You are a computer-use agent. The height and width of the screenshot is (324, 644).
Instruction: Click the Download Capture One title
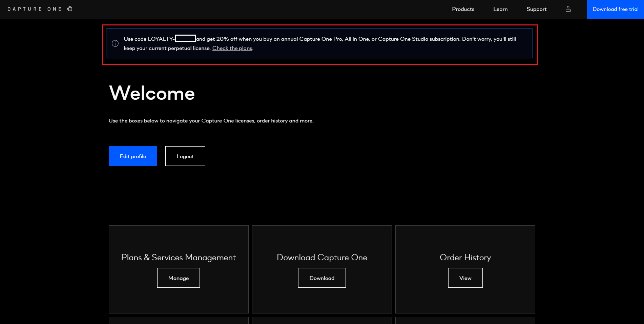(x=322, y=258)
